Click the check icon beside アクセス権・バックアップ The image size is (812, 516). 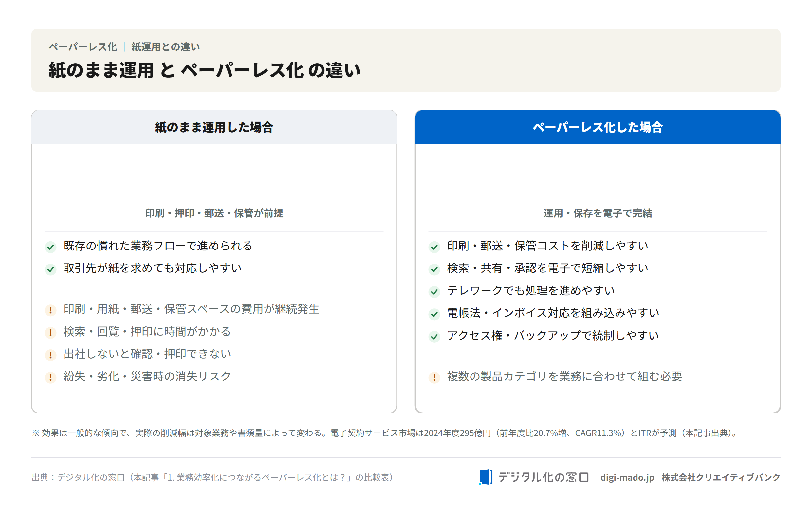(x=434, y=337)
